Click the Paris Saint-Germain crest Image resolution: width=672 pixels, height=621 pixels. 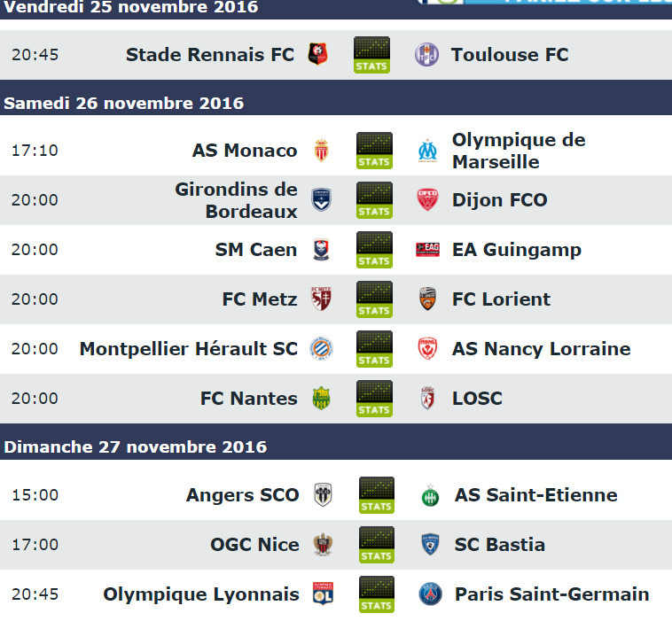point(430,594)
